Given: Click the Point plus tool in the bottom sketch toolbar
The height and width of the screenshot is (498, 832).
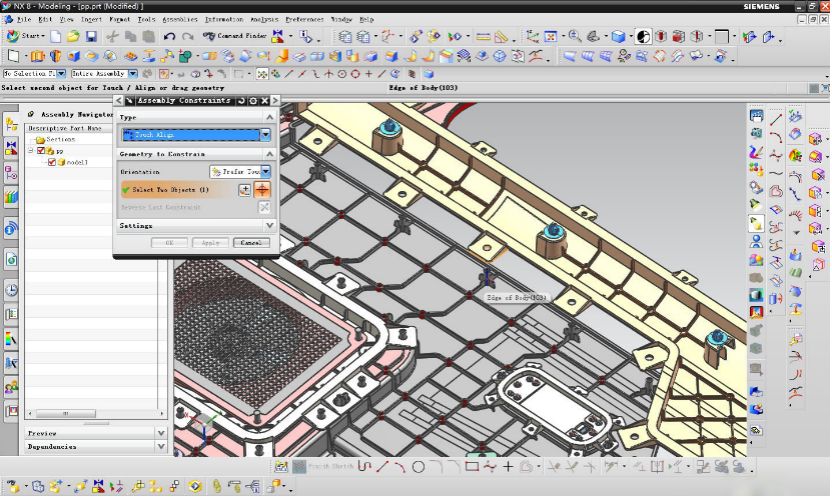Looking at the screenshot, I should (508, 467).
